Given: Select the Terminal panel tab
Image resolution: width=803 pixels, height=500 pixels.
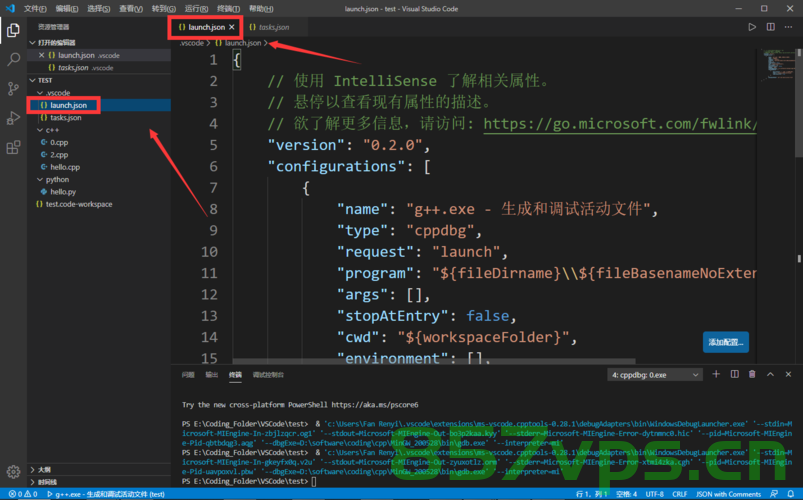Looking at the screenshot, I should pos(235,374).
